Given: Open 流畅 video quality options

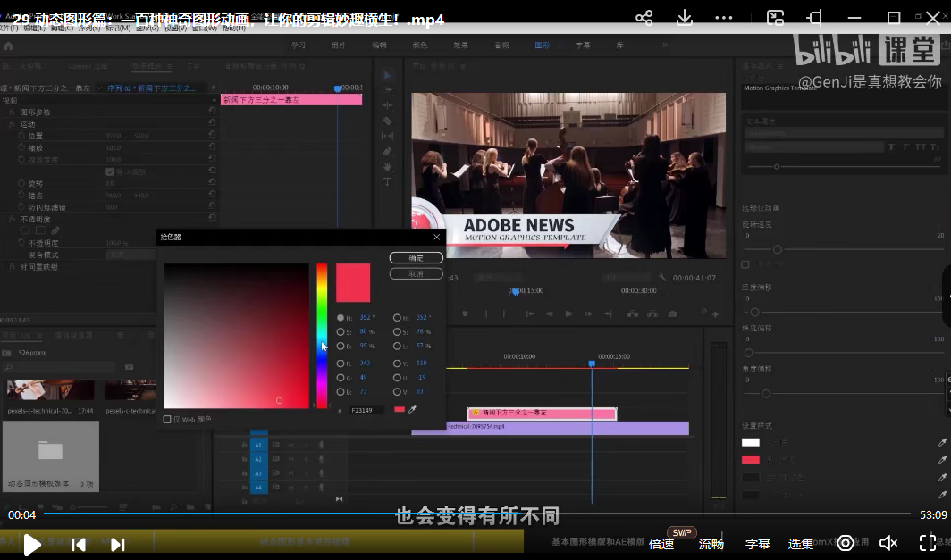Looking at the screenshot, I should tap(711, 544).
